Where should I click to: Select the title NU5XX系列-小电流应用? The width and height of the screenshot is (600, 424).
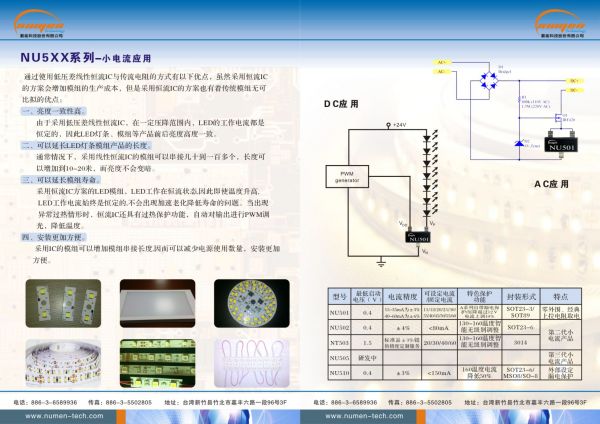click(x=86, y=58)
